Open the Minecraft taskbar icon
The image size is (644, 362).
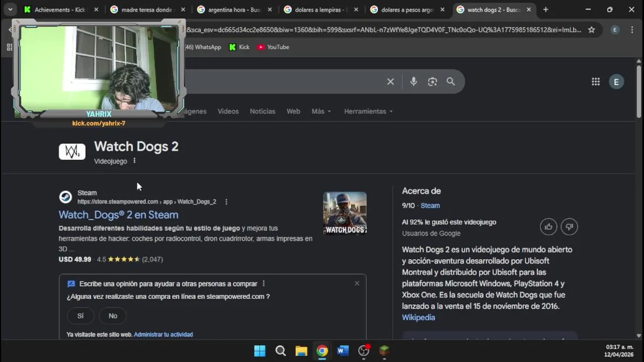point(384,351)
